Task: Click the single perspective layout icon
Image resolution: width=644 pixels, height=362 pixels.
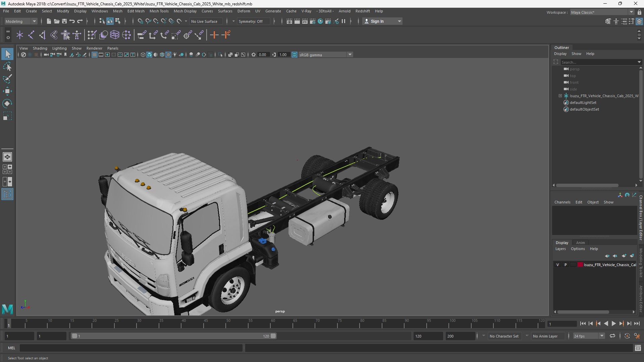Action: coord(7,157)
